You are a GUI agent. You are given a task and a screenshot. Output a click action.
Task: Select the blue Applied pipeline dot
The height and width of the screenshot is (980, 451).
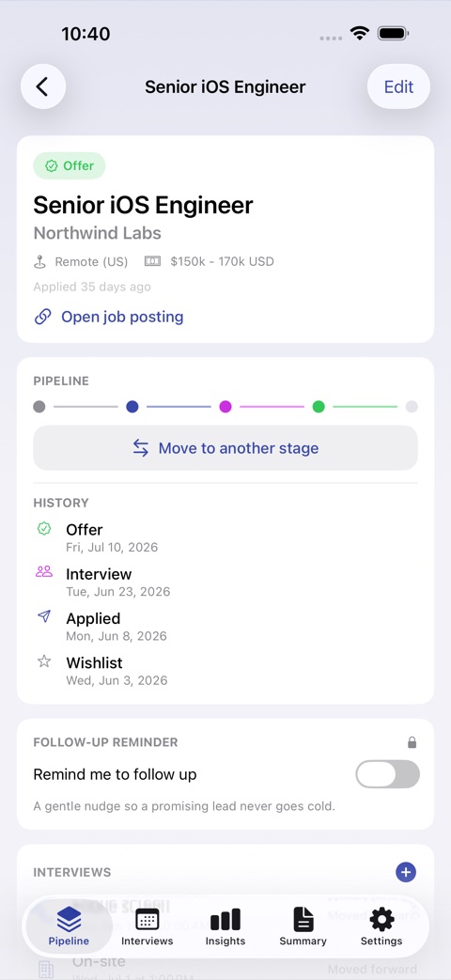(132, 407)
